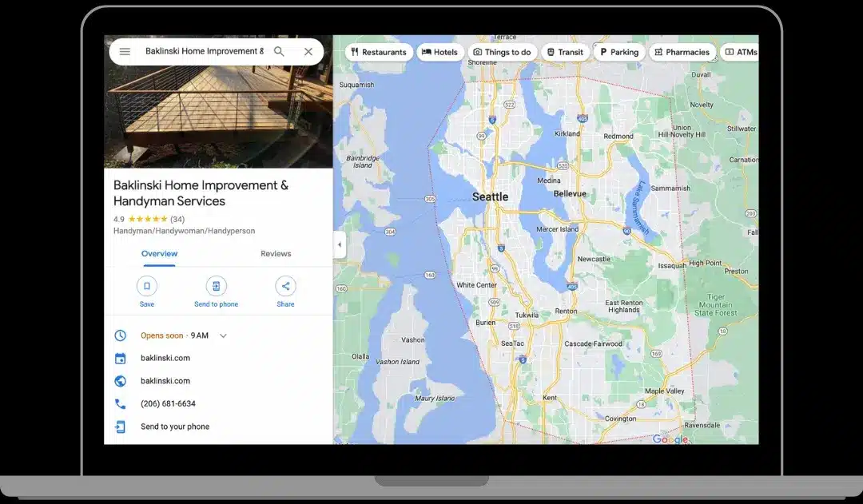Click the White Center map label

(x=476, y=285)
